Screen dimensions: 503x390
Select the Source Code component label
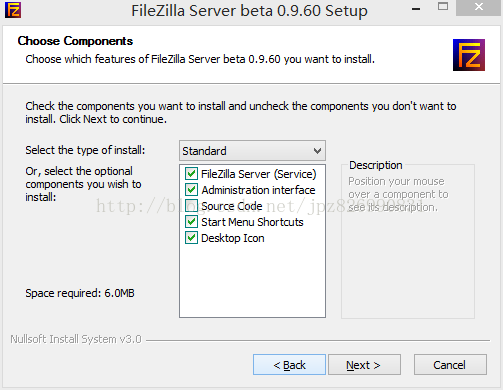(x=232, y=206)
